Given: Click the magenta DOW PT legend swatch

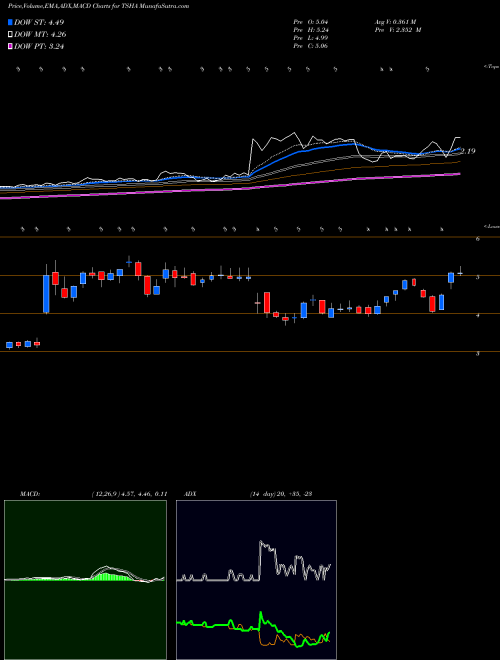Looking at the screenshot, I should click(x=10, y=46).
